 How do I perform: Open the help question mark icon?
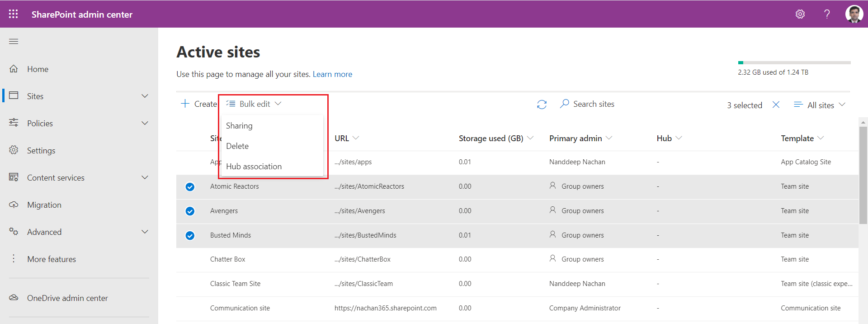pos(827,14)
